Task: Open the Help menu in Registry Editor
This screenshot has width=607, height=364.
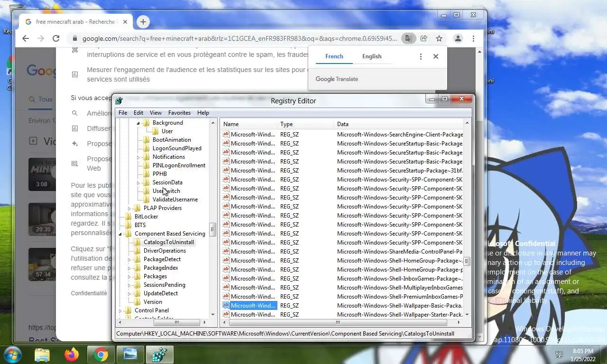Action: point(203,113)
